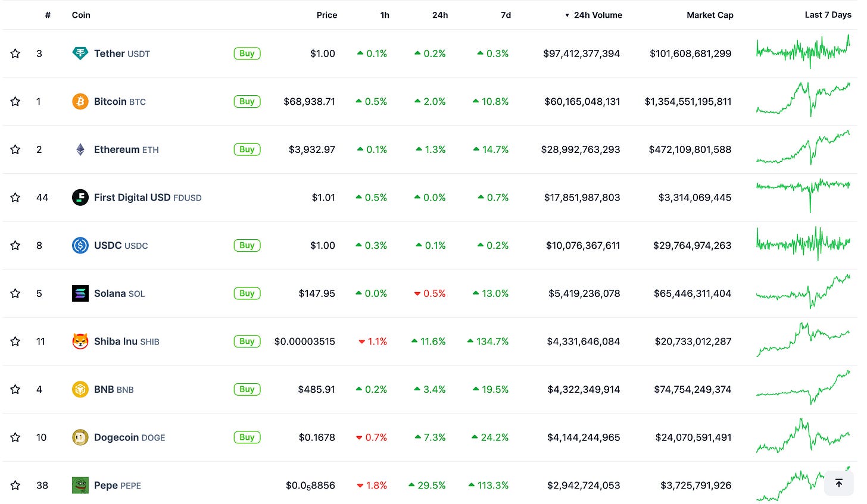Click the Pepe frog logo icon
The width and height of the screenshot is (867, 504).
(80, 486)
